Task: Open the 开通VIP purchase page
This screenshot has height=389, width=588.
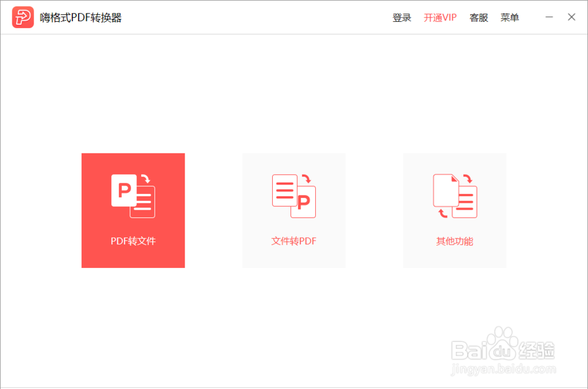Action: point(440,18)
